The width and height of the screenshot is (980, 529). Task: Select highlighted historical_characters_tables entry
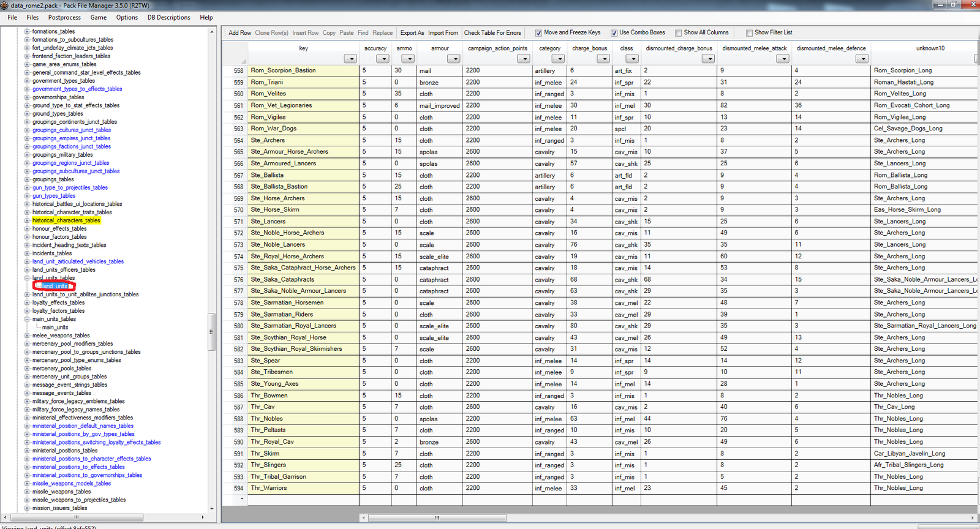pos(66,220)
